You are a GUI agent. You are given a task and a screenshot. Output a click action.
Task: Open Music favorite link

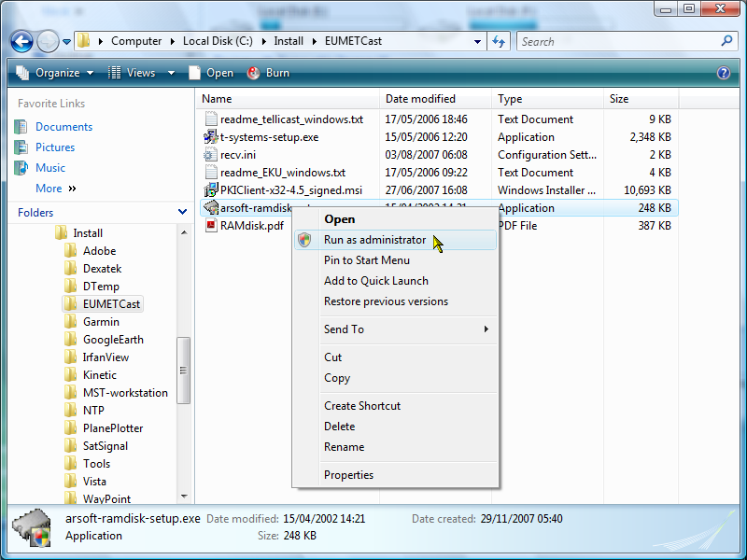coord(50,168)
